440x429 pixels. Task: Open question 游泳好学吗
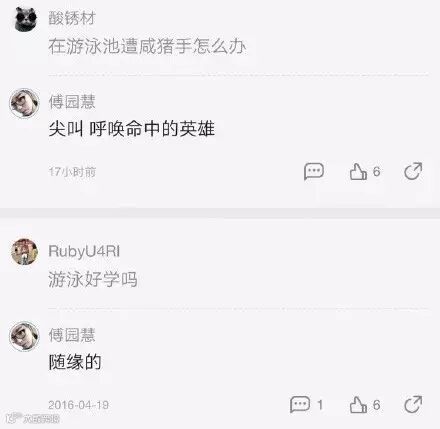[x=93, y=279]
